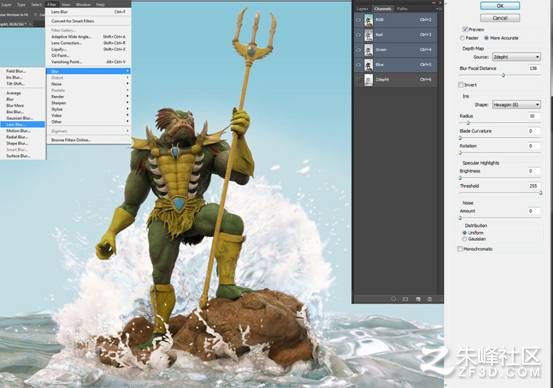Click the Radius value field
Screen dimensions: 553x388
pos(533,116)
